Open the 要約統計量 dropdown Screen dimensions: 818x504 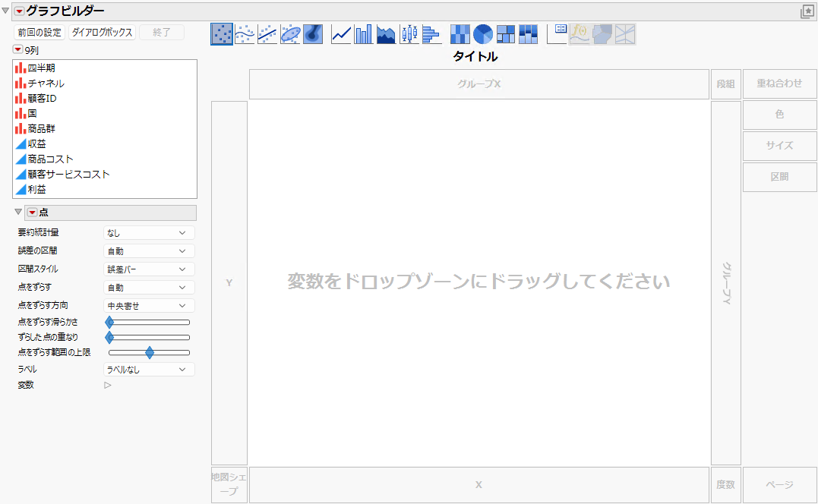[149, 233]
